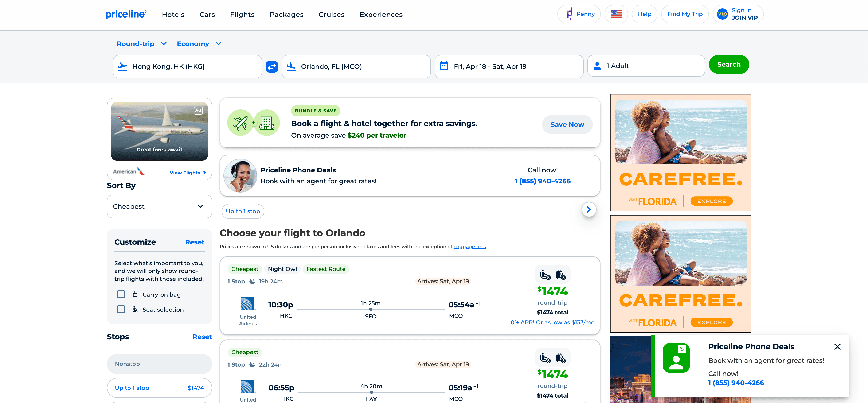The height and width of the screenshot is (403, 868).
Task: Click night owl moon icon beside 19h 24m
Action: coord(252,281)
